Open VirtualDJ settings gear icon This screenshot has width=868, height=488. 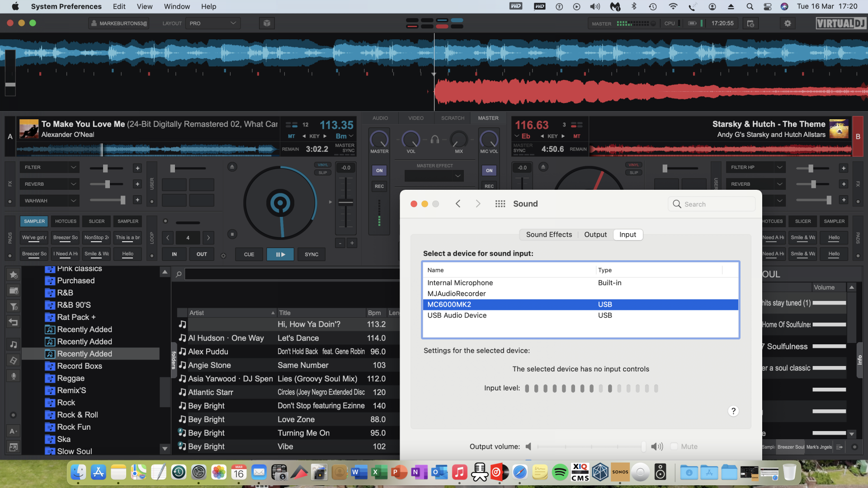click(x=788, y=23)
